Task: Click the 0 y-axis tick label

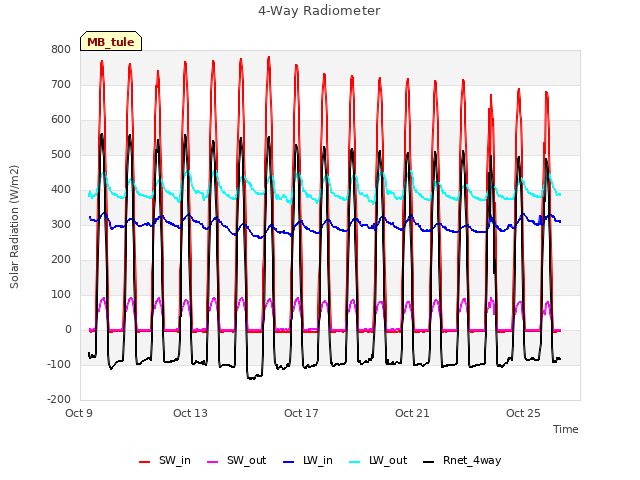Action: click(68, 330)
